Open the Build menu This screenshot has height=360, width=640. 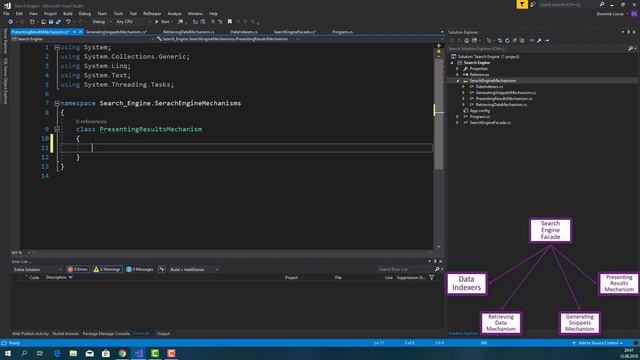click(x=68, y=13)
